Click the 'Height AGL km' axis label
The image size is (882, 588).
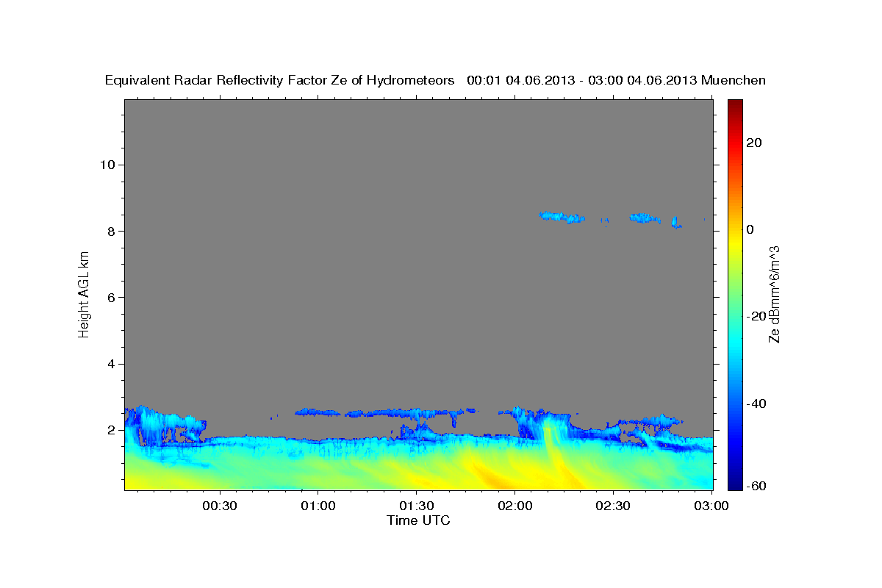(x=84, y=295)
